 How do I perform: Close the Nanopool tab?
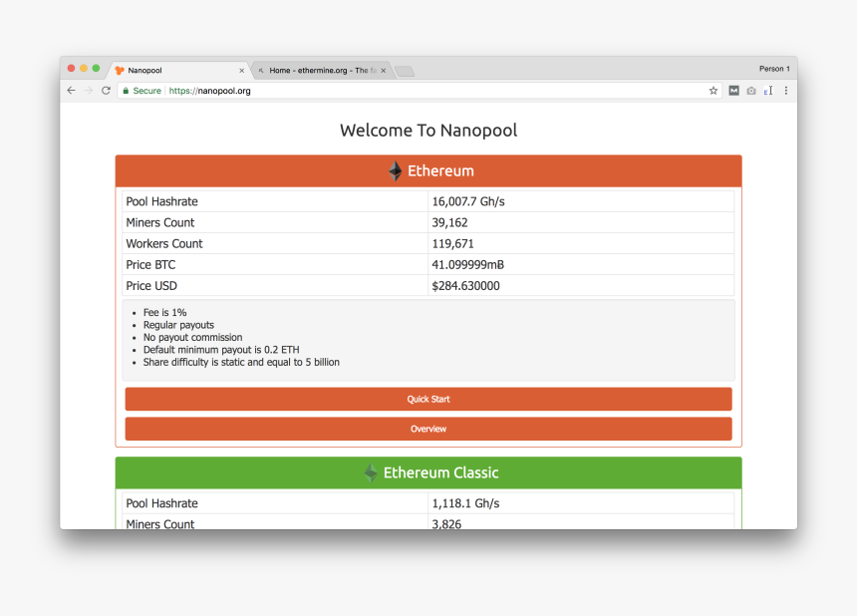tap(241, 71)
